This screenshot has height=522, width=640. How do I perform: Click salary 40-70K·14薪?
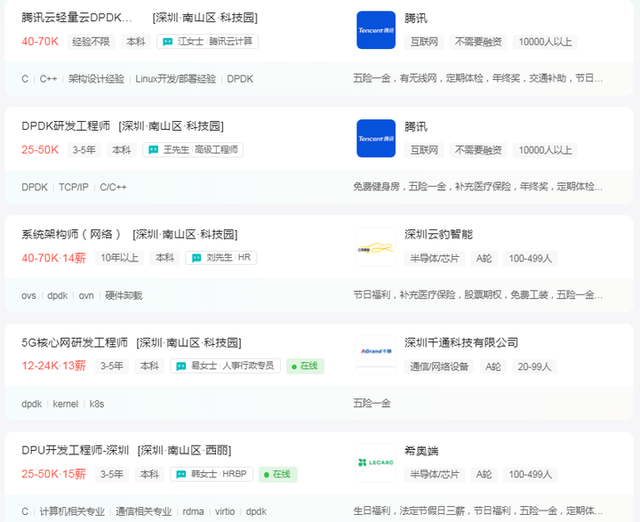(x=53, y=258)
